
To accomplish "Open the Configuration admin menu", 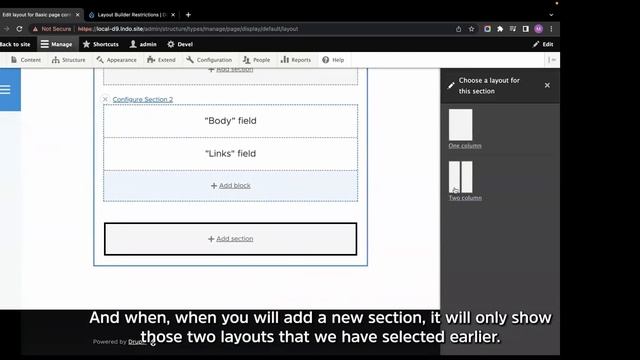I will pyautogui.click(x=209, y=60).
